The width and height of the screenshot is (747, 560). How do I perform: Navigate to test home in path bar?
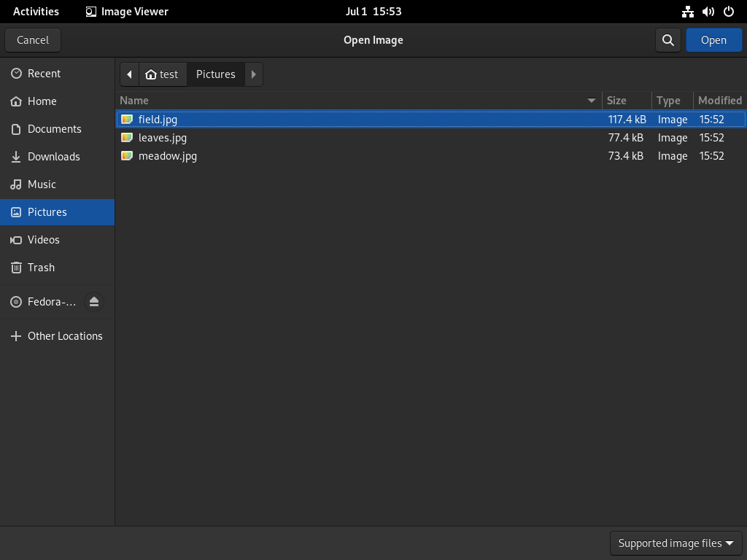tap(163, 74)
